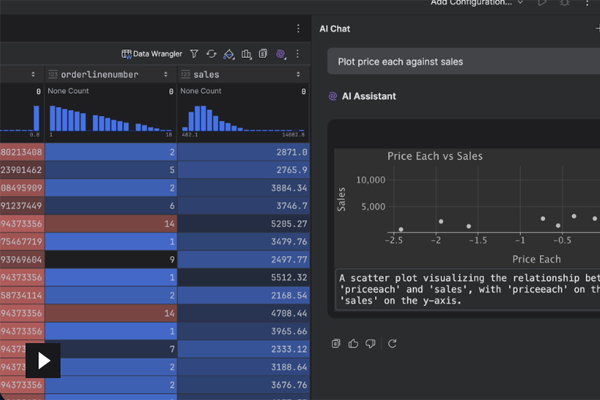Select the AI Chat panel title

(x=334, y=29)
